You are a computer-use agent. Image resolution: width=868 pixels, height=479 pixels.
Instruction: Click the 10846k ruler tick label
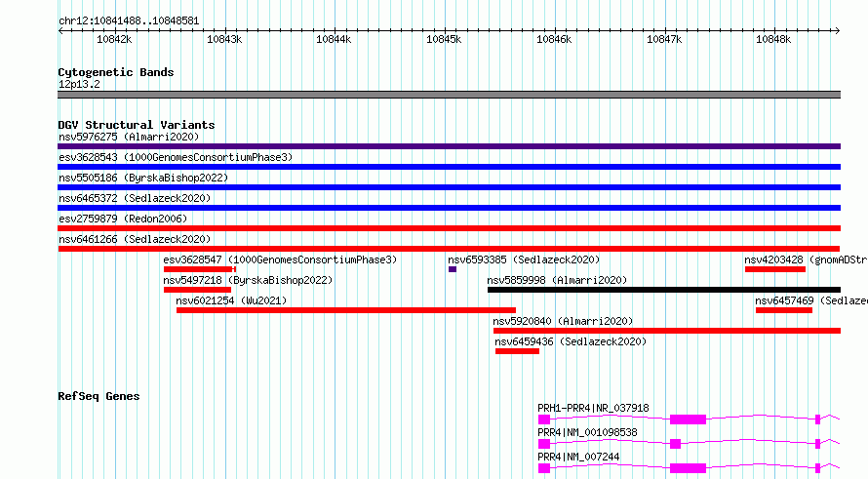point(554,39)
